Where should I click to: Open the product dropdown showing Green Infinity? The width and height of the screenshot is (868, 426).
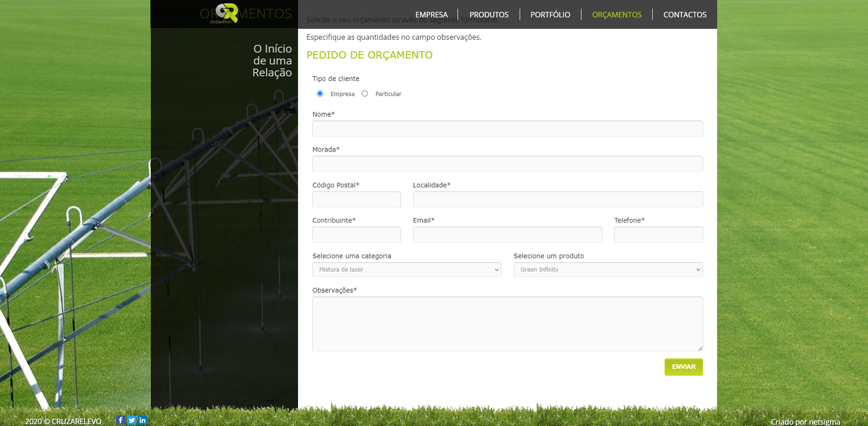(608, 270)
